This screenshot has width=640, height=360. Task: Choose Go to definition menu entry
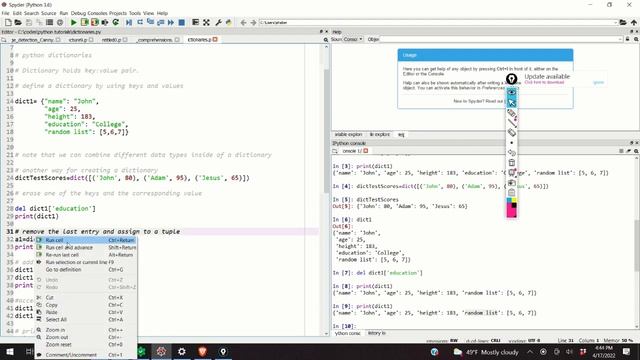(86, 269)
